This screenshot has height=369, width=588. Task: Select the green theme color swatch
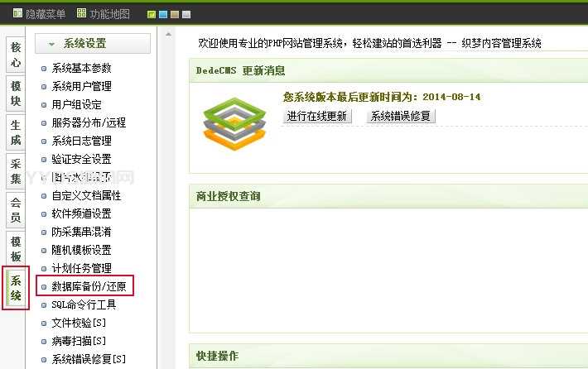click(152, 15)
